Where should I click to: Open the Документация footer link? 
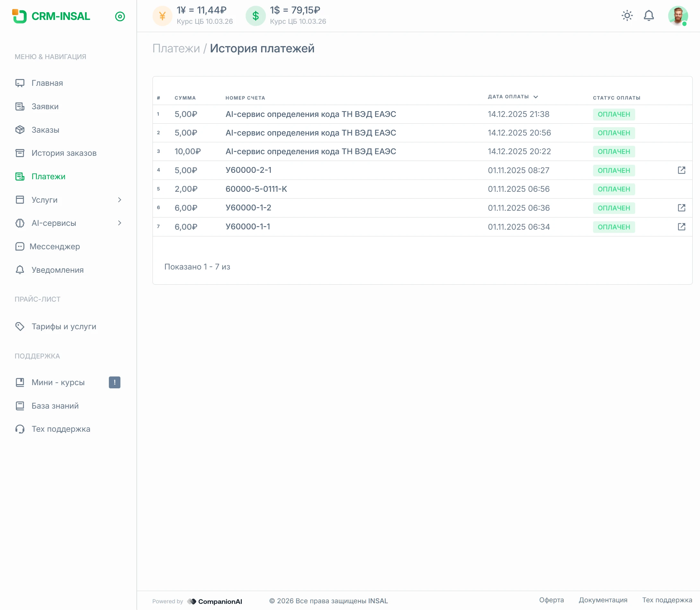click(603, 600)
